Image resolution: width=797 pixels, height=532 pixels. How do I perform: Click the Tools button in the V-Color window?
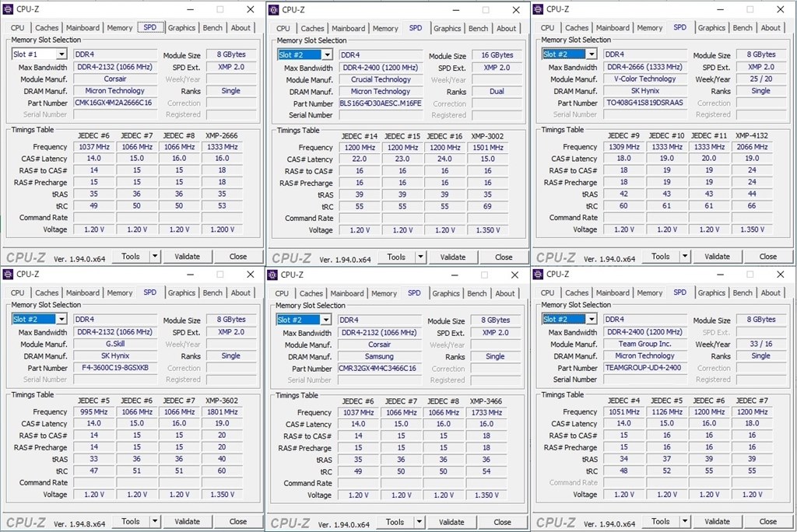pyautogui.click(x=661, y=257)
